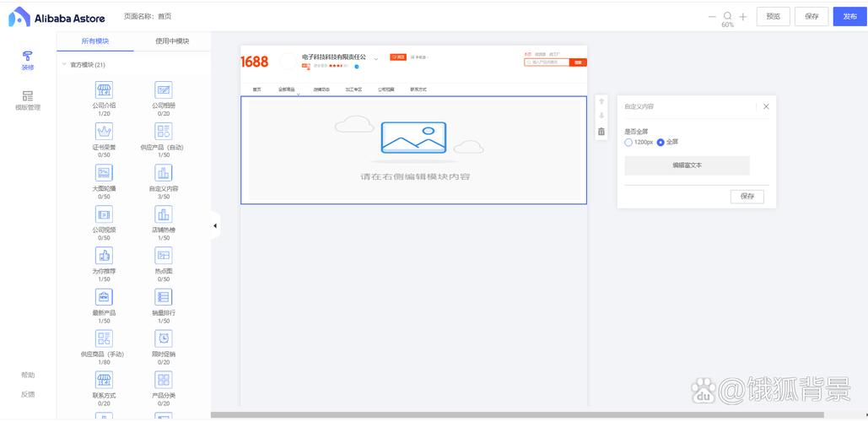Collapse the 官方模块 (21) group
Screen dimensions: 868x422
(63, 65)
